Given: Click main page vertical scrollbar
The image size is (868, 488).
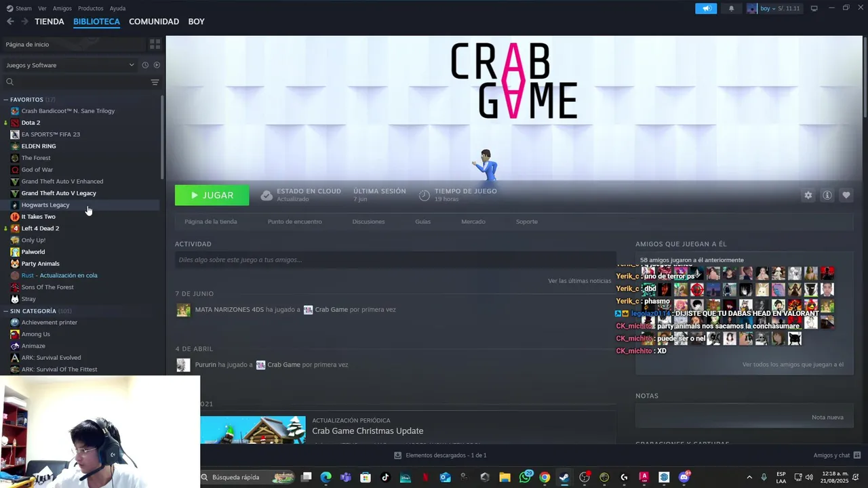Looking at the screenshot, I should (x=865, y=77).
